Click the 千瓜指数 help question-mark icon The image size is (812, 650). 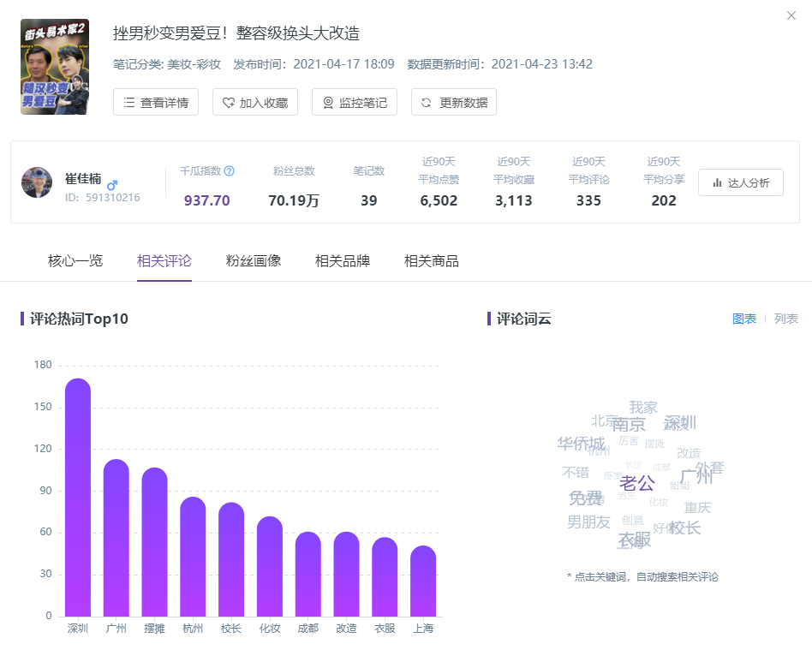[x=229, y=171]
